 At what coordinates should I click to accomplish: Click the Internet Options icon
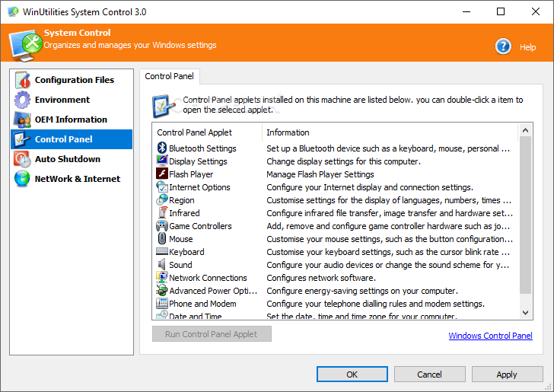point(162,186)
